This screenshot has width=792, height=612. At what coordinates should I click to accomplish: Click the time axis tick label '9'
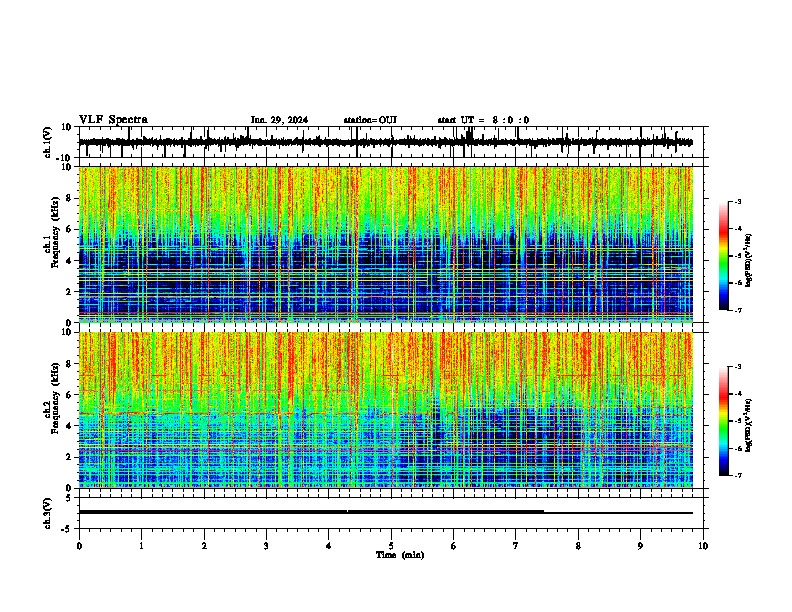[x=640, y=546]
